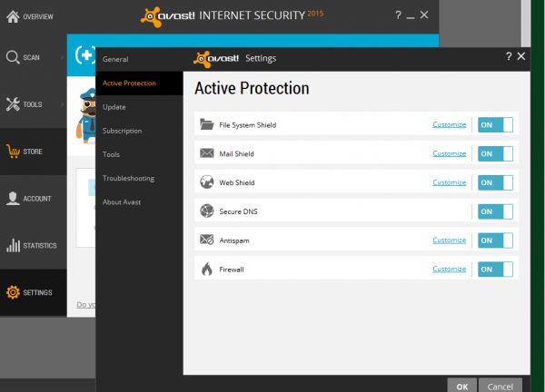Toggle File System Shield off
This screenshot has height=392, width=545.
[495, 124]
